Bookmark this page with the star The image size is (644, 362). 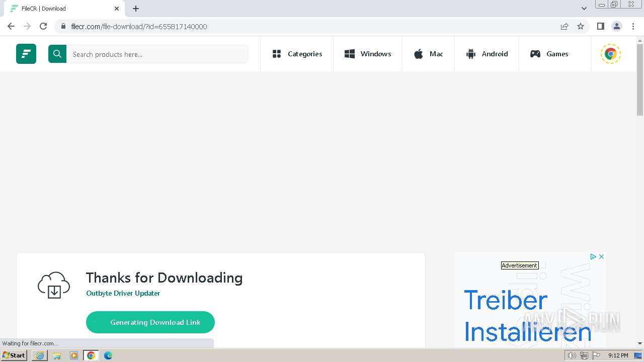click(581, 26)
